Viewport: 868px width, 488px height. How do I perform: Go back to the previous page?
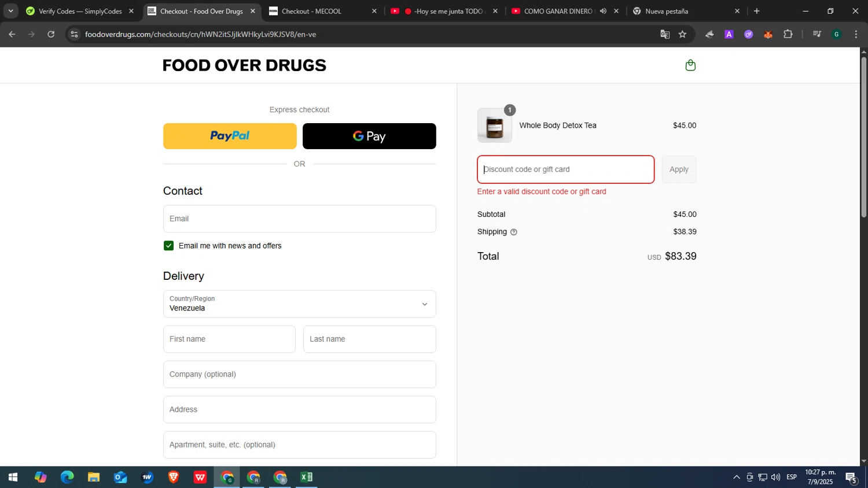coord(12,34)
